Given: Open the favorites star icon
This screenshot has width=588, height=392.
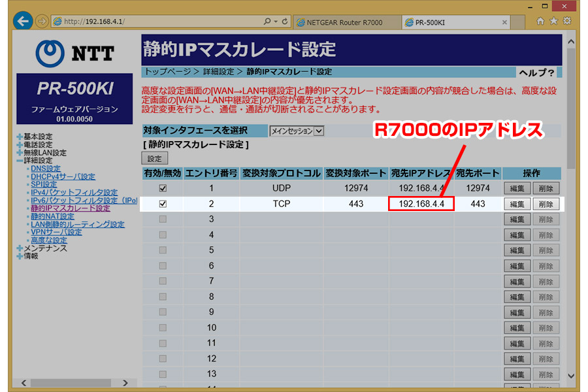Looking at the screenshot, I should click(553, 22).
